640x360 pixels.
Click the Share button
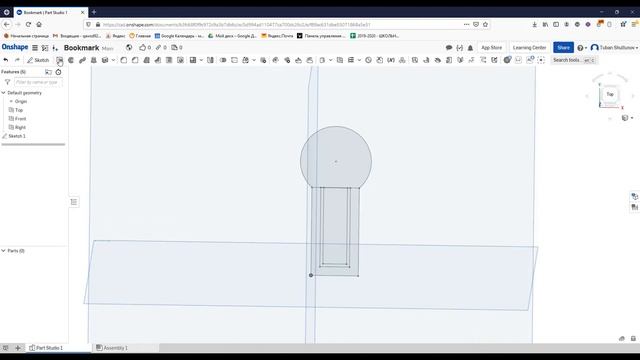click(x=563, y=48)
